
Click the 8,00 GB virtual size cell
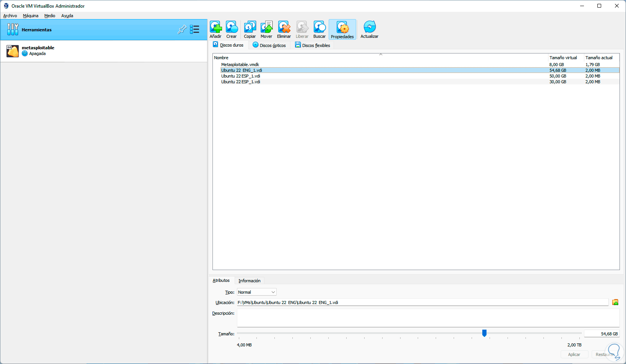557,65
